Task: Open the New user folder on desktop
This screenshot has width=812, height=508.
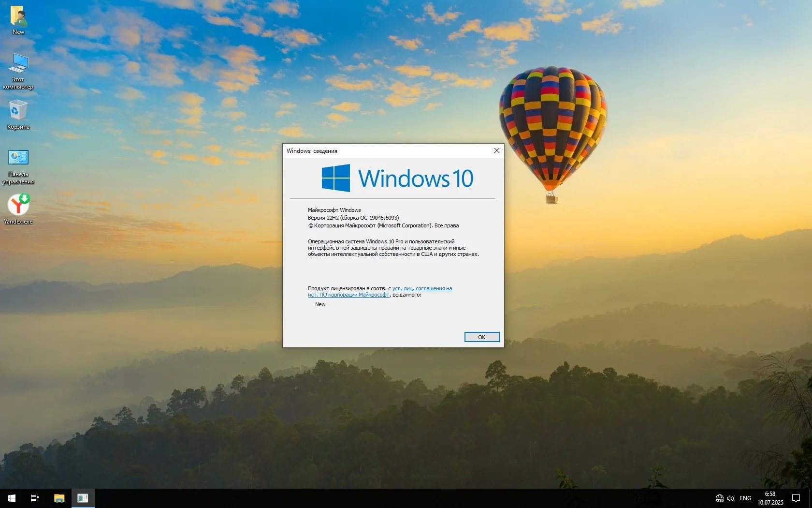Action: 19,17
